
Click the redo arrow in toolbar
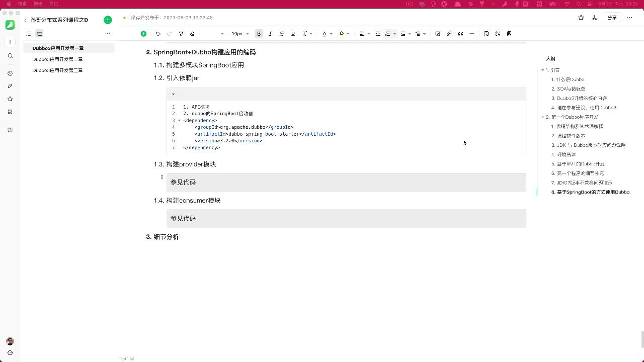(169, 34)
